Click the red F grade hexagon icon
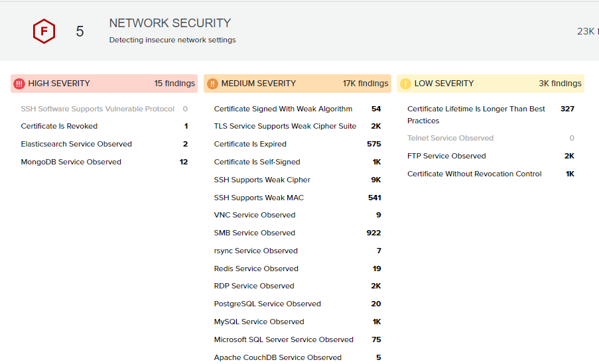599x364 pixels. [x=44, y=31]
